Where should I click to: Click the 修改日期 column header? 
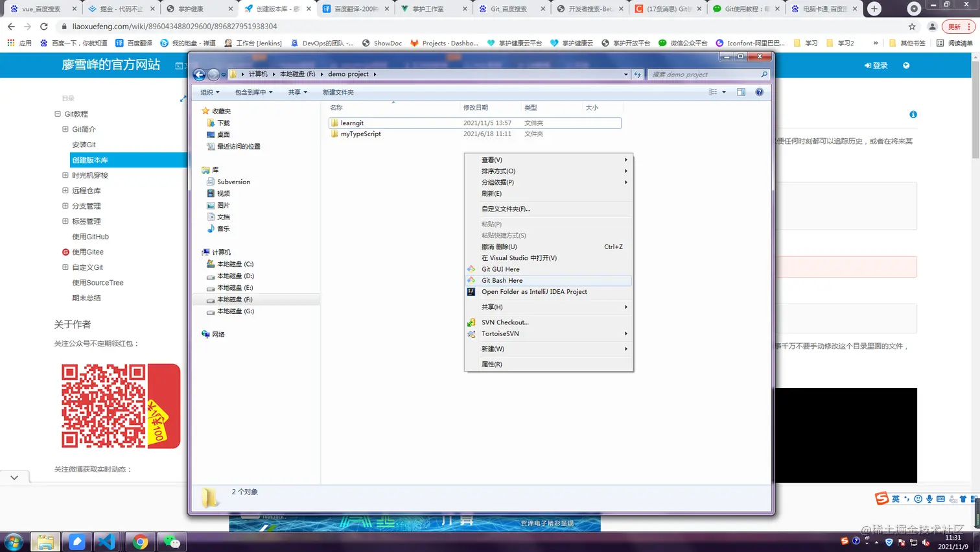(489, 108)
